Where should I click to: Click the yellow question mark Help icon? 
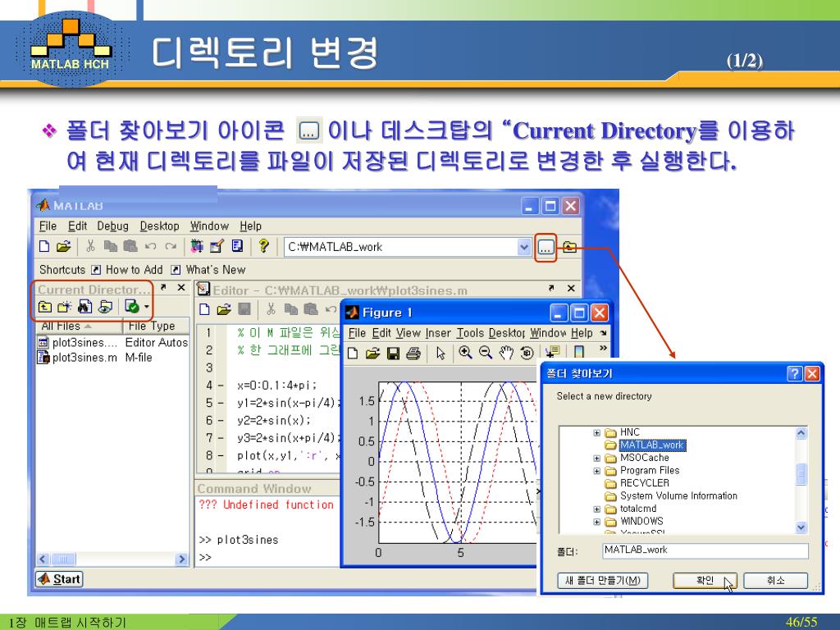(x=263, y=246)
